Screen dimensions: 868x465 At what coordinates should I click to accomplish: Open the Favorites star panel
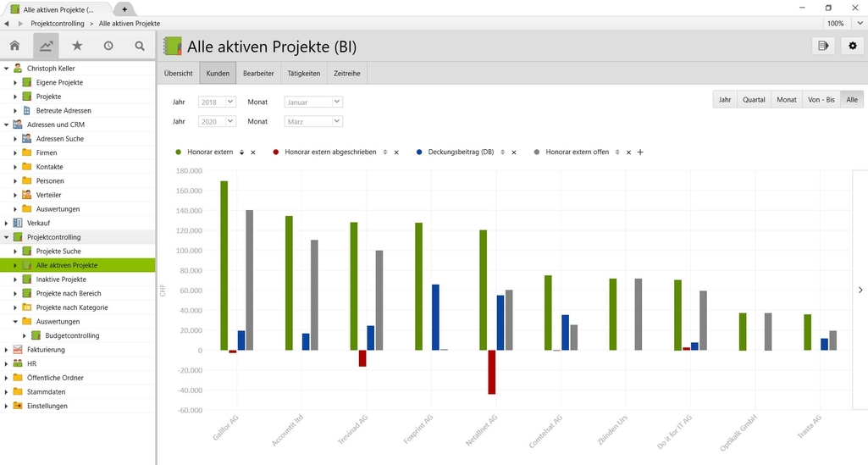click(x=77, y=46)
